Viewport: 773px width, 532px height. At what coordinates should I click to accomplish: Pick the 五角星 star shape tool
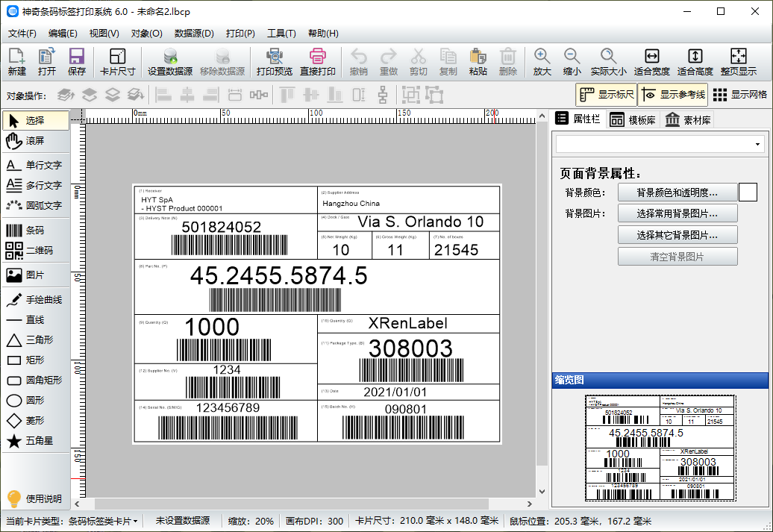click(x=35, y=441)
